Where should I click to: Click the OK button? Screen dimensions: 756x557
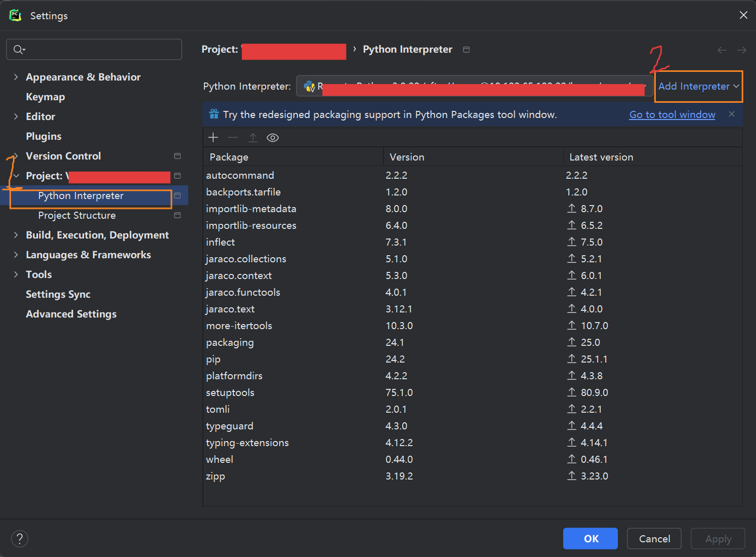[x=591, y=538]
